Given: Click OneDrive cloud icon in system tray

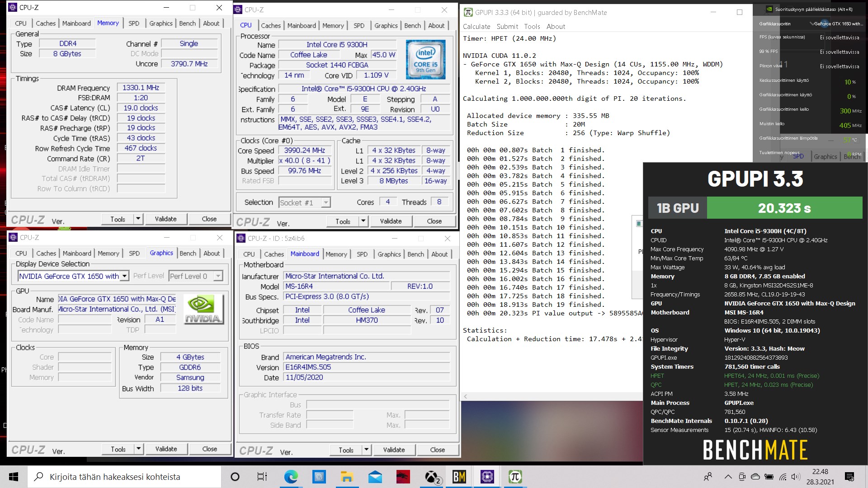Looking at the screenshot, I should 755,477.
